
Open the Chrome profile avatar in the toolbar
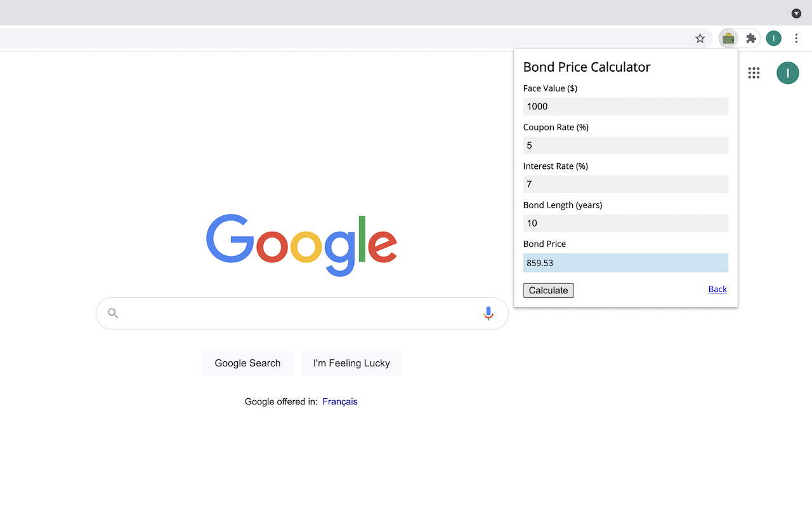click(x=773, y=38)
